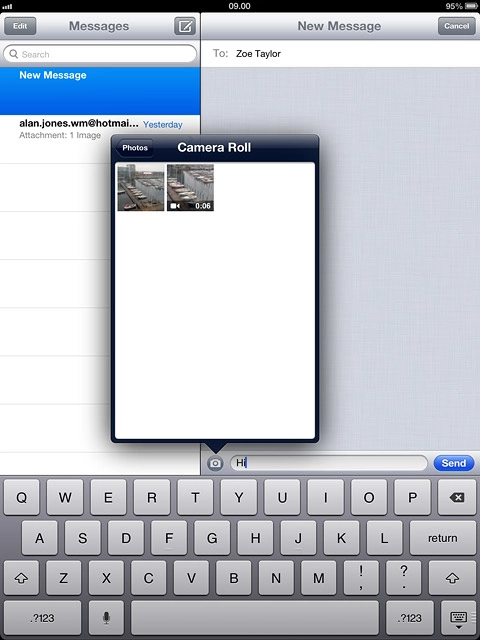
Task: Tap the X key
Action: point(106,578)
